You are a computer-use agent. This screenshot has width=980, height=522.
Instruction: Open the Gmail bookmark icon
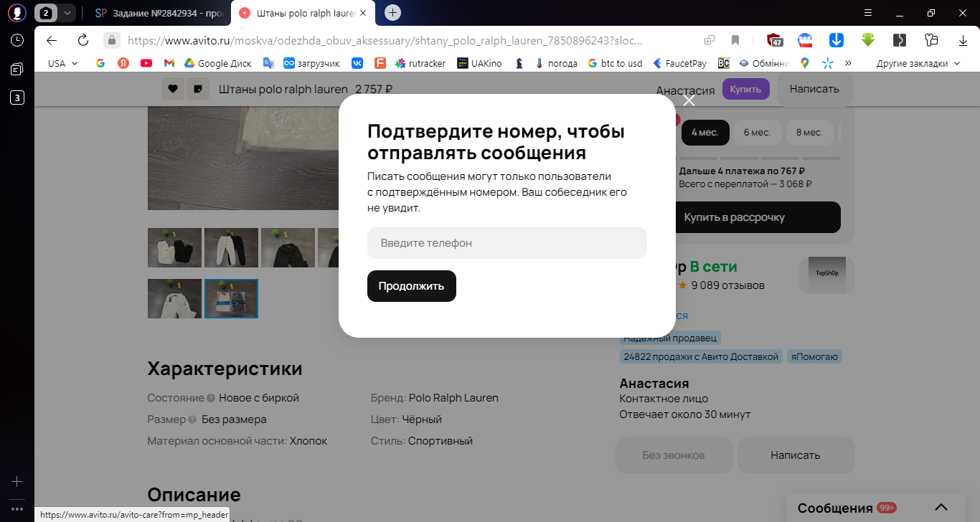[x=169, y=63]
